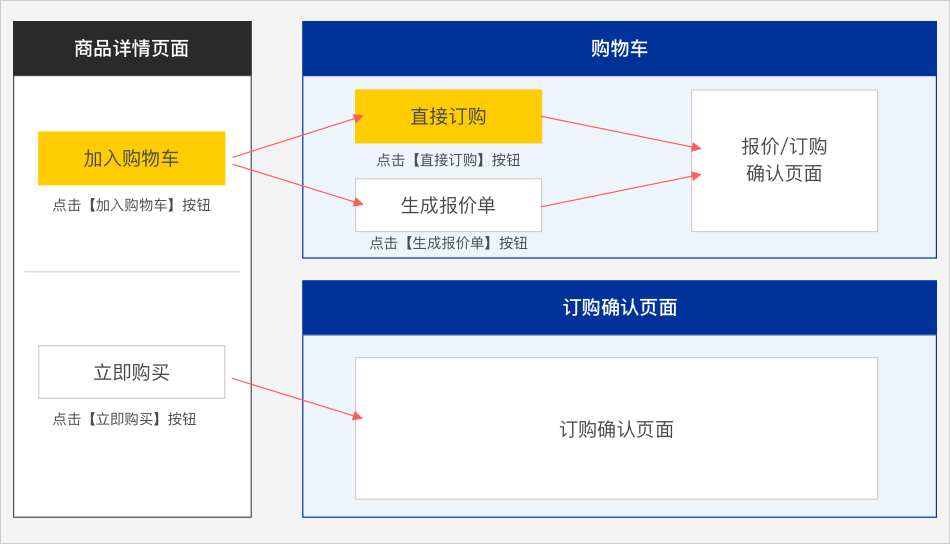950x544 pixels.
Task: Click the large white 订购确认页面 box
Action: coord(616,428)
